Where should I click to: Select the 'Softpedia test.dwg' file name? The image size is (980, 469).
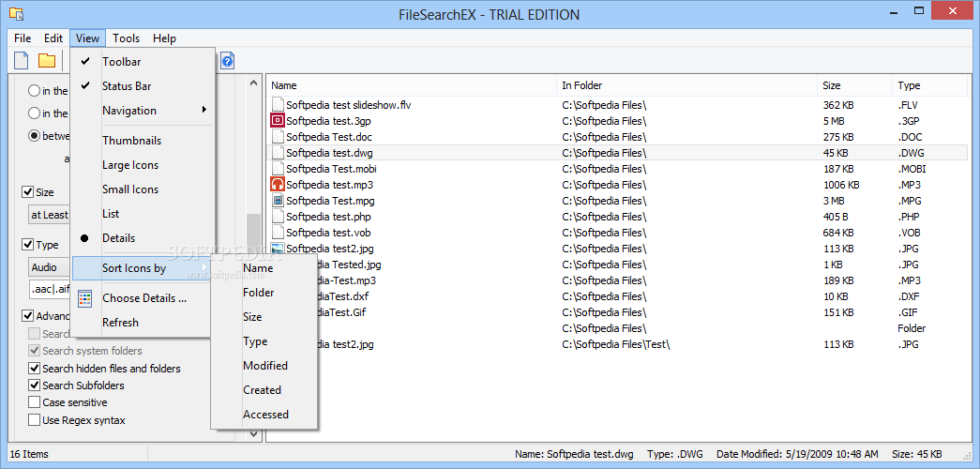pos(330,153)
